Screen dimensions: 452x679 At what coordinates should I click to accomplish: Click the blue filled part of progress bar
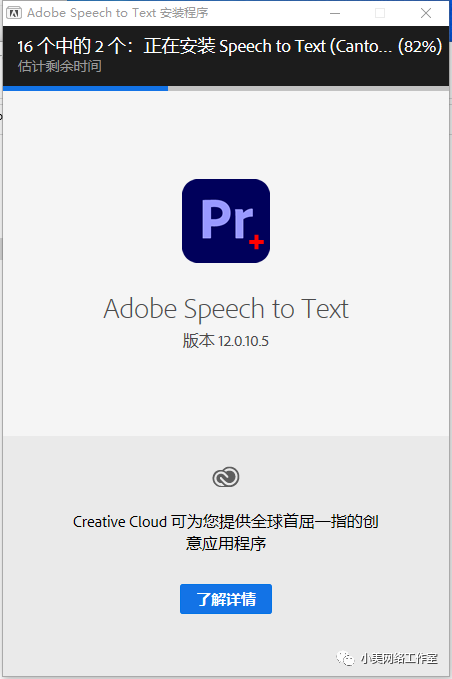[x=85, y=88]
